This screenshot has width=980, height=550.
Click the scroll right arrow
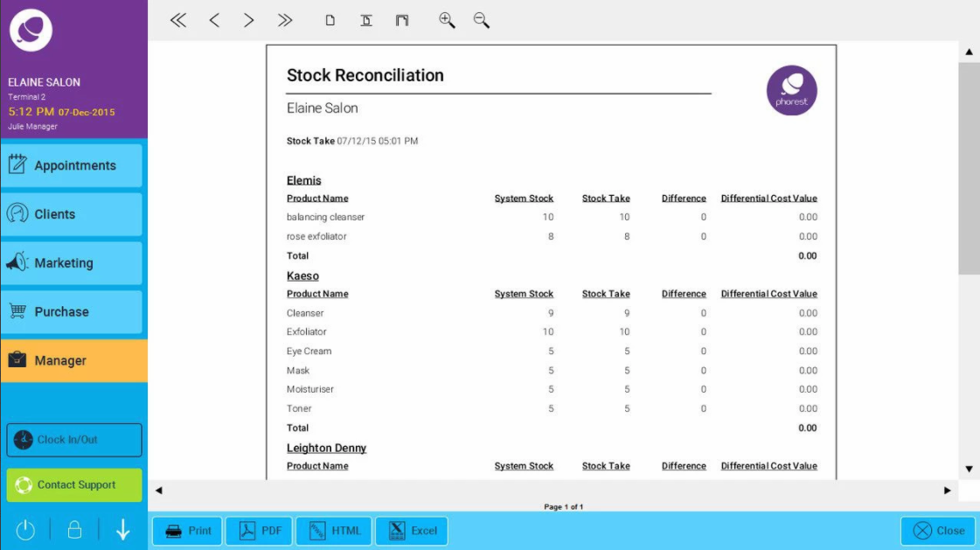pyautogui.click(x=948, y=491)
